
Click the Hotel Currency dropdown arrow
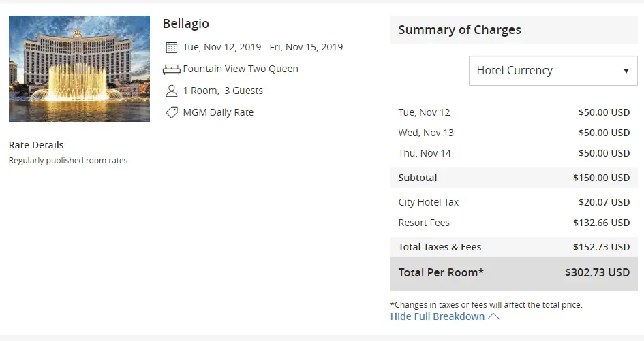pyautogui.click(x=626, y=71)
